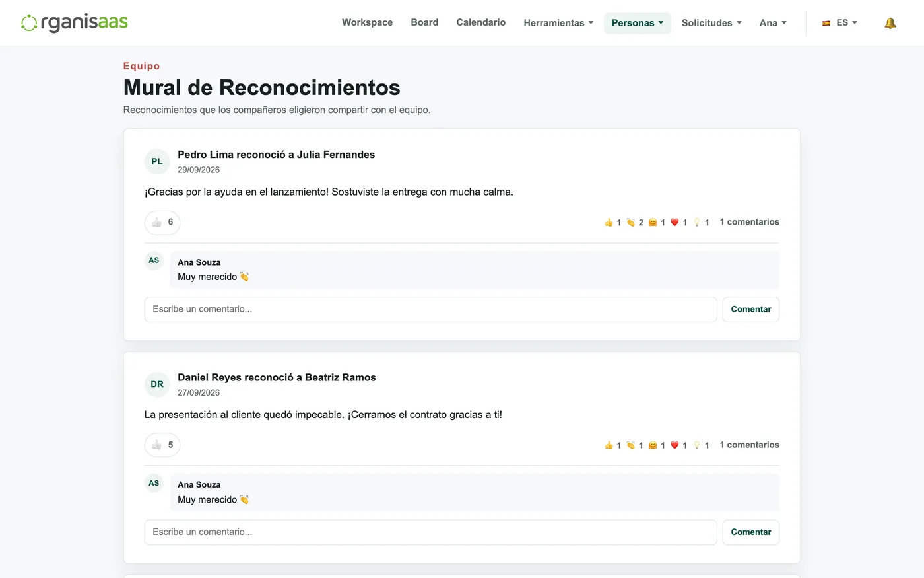Click the date 27/09/2026

coord(199,392)
